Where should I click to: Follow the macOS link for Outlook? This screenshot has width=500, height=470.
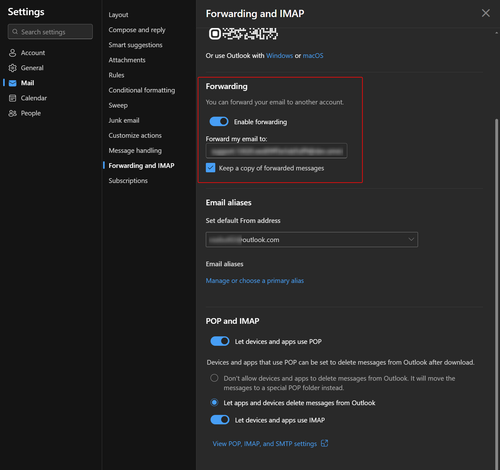(313, 56)
